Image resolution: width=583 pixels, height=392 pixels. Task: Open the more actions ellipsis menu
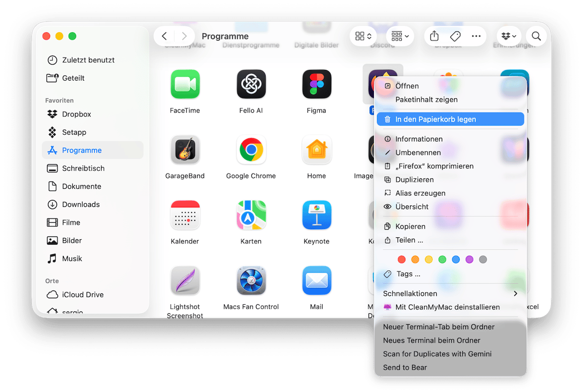(x=476, y=36)
